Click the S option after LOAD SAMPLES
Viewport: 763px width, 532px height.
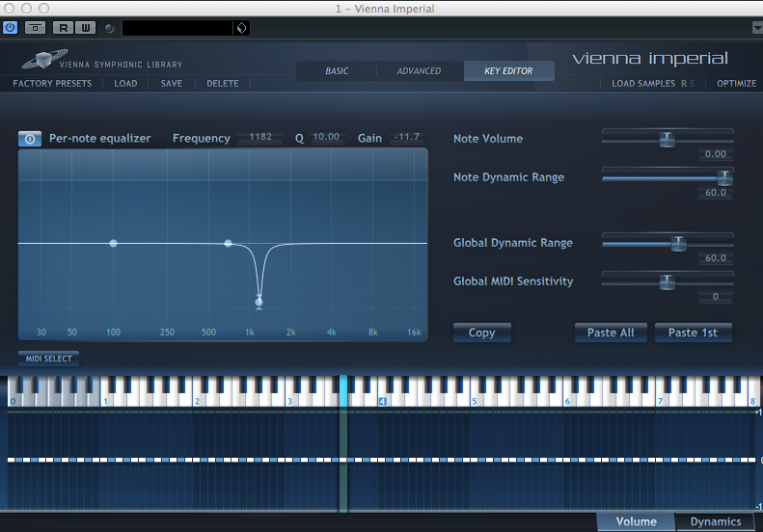[692, 84]
